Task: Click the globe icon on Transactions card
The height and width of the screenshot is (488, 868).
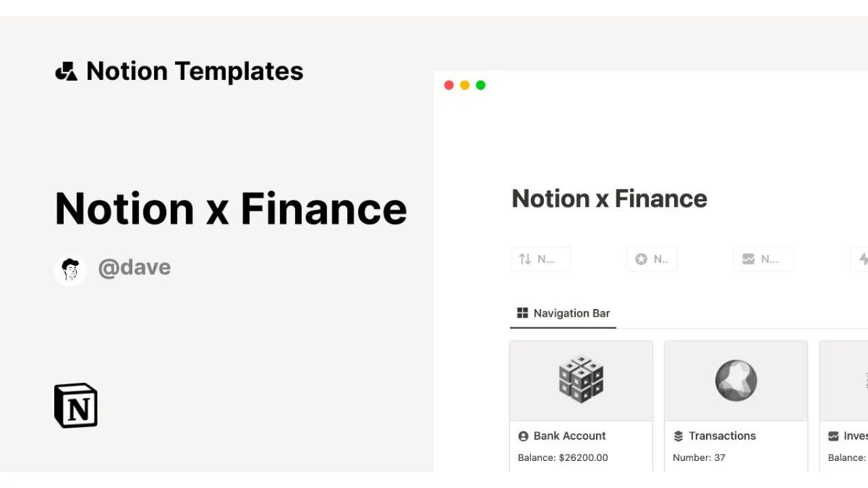Action: [x=736, y=380]
